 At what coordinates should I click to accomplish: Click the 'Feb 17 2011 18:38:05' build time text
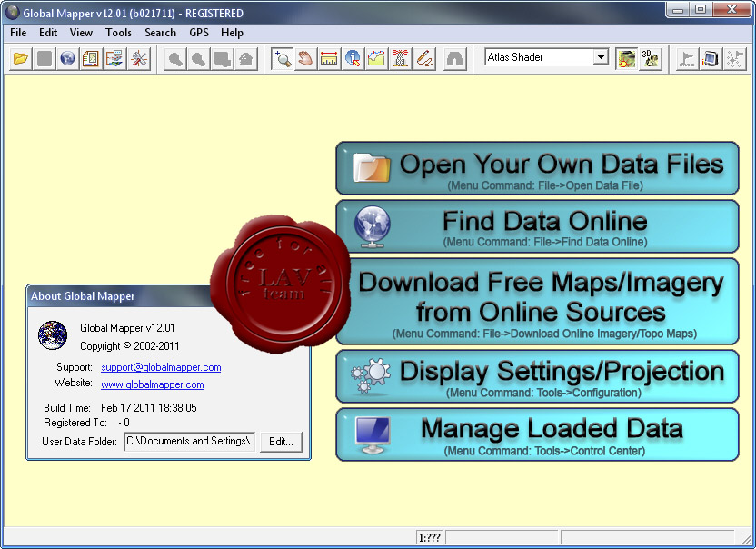(149, 408)
